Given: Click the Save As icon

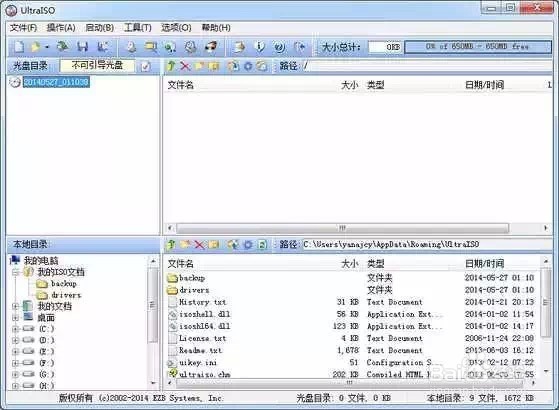Looking at the screenshot, I should pyautogui.click(x=103, y=47).
